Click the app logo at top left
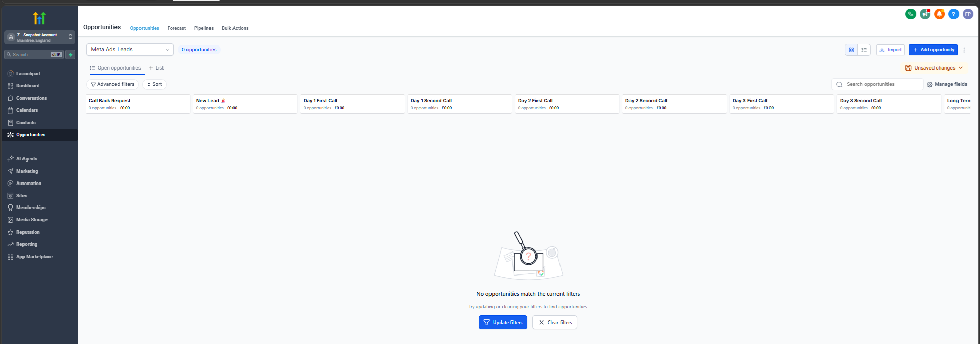Viewport: 980px width, 344px height. point(39,18)
